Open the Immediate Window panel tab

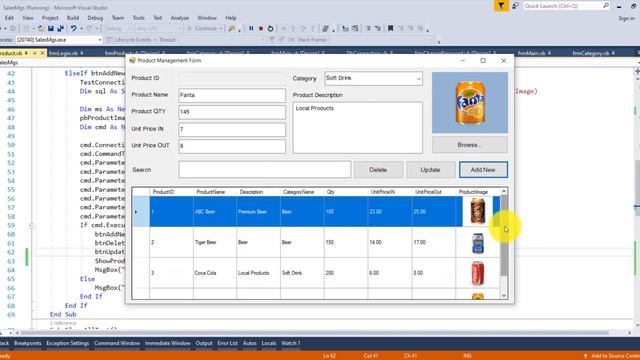(x=167, y=343)
